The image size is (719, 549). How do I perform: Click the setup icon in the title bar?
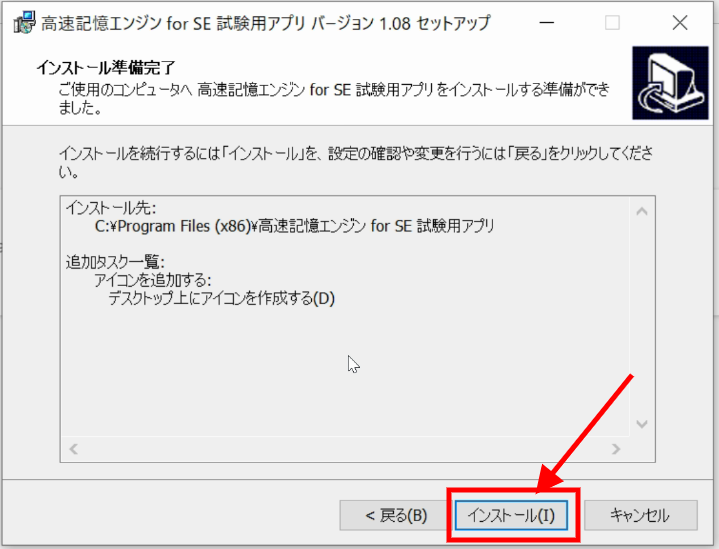coord(24,22)
